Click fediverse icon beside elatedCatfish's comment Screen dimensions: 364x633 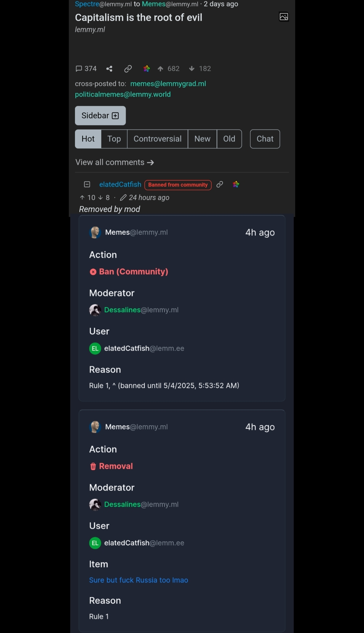click(x=236, y=185)
